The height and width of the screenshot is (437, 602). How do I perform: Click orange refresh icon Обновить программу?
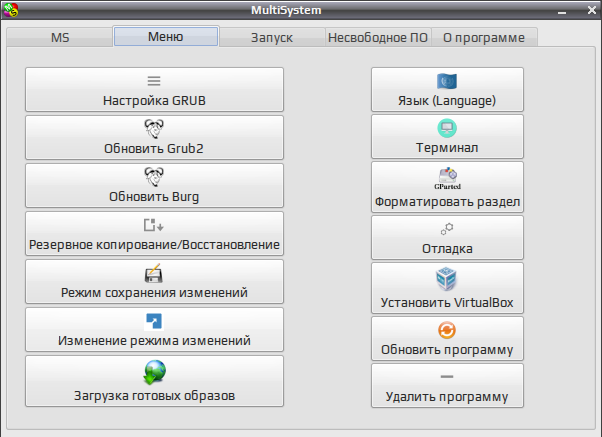(x=447, y=330)
